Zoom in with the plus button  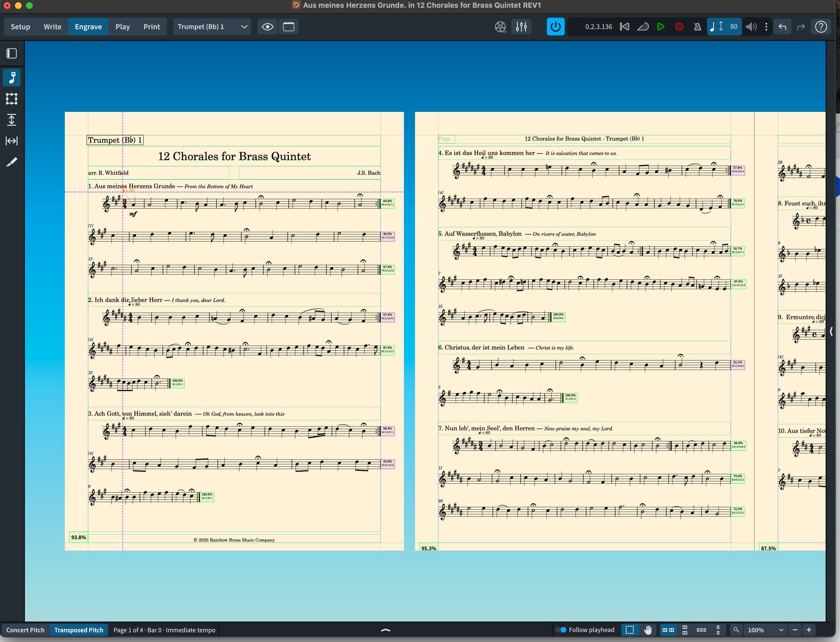(x=809, y=630)
